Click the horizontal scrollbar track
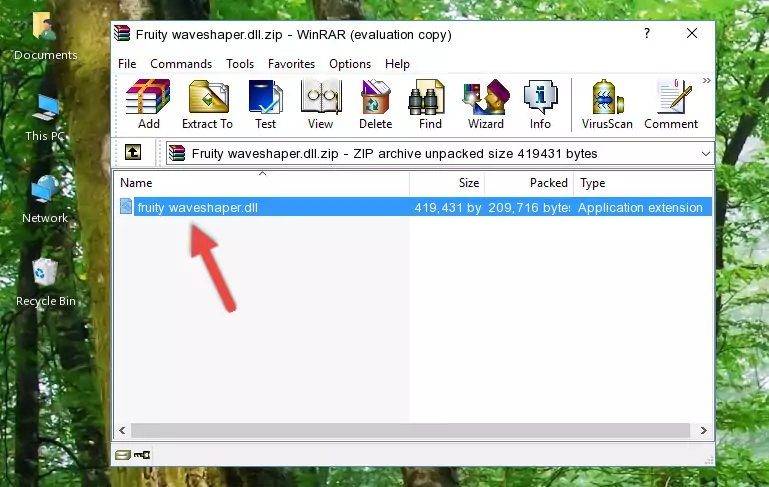The height and width of the screenshot is (487, 769). [x=411, y=430]
